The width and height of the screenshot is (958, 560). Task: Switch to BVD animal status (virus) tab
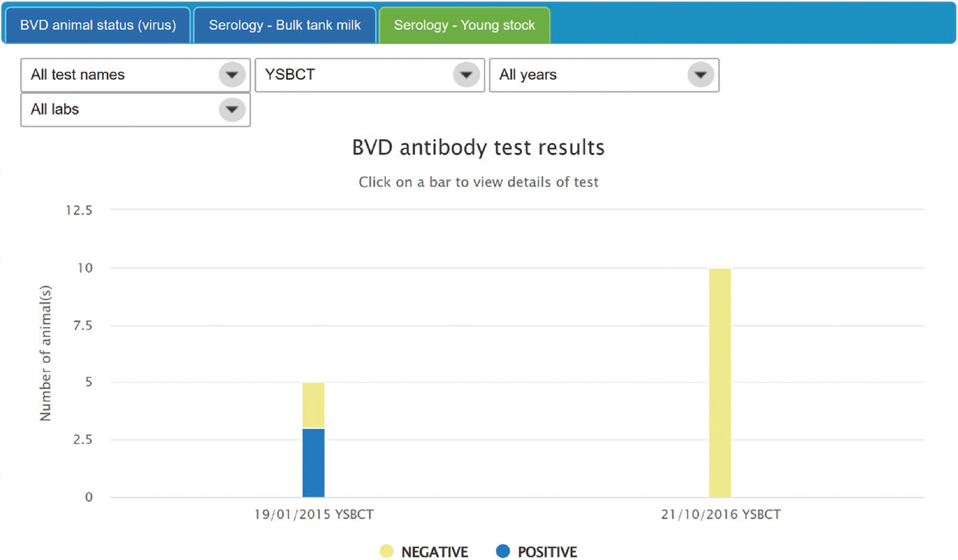click(x=98, y=25)
